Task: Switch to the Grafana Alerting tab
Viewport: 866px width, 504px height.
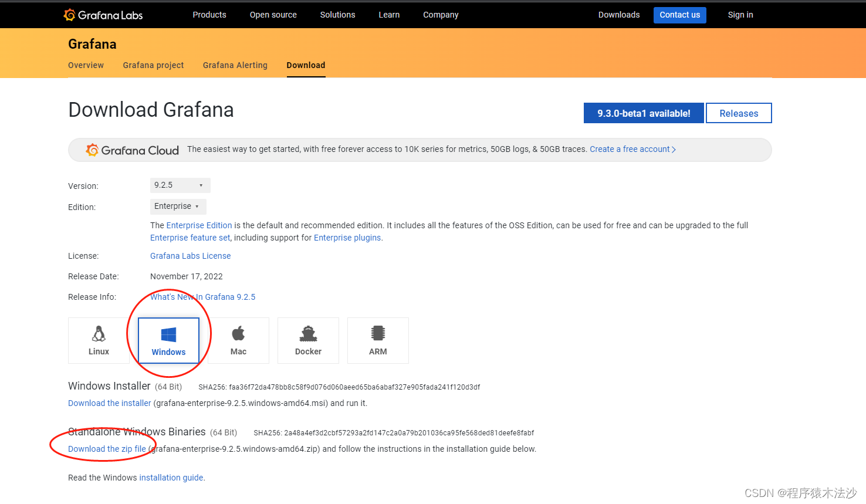Action: click(x=235, y=65)
